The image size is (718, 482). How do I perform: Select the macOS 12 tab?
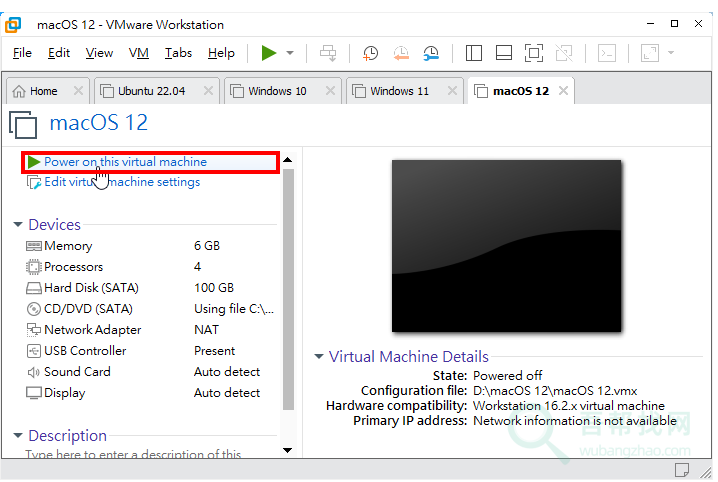click(x=521, y=91)
